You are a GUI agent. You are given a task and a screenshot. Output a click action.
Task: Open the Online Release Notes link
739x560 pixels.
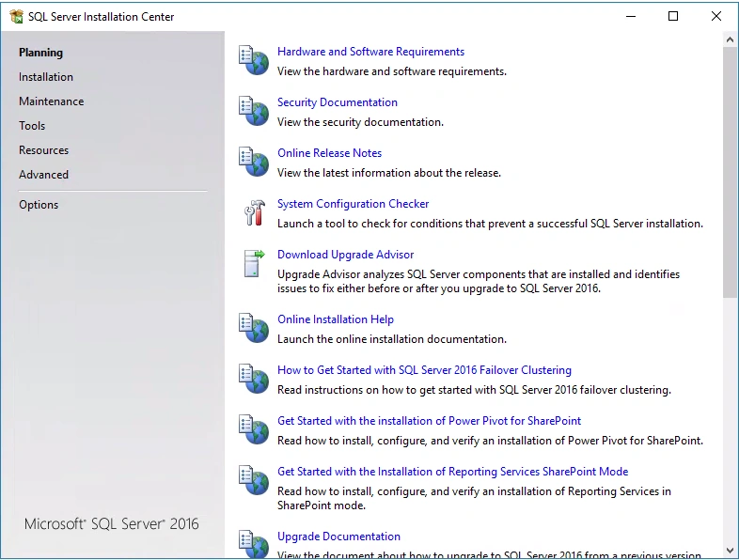pos(329,153)
